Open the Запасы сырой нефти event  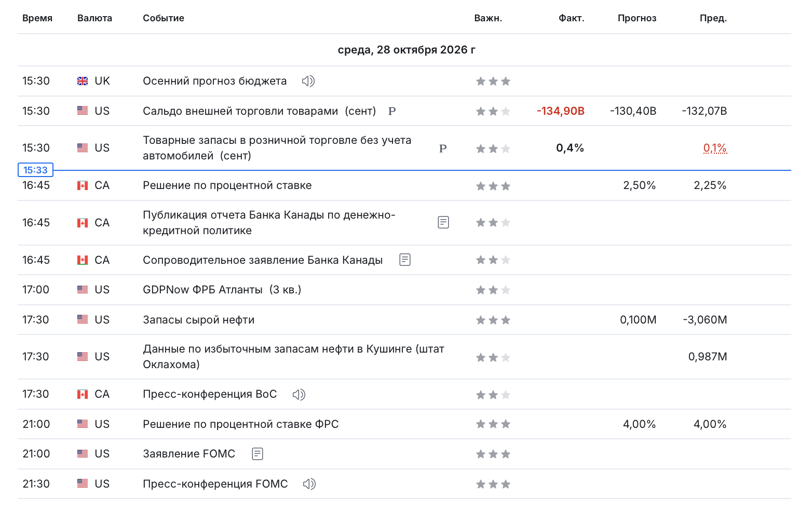199,320
